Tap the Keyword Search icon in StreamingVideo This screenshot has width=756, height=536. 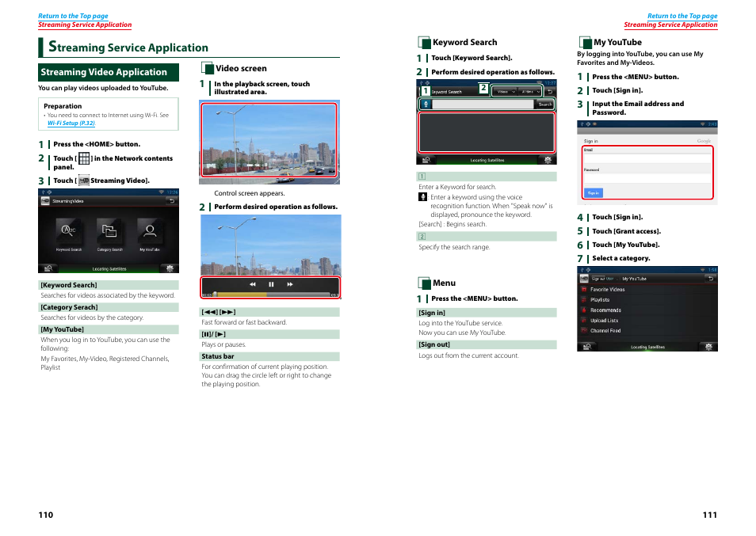68,231
